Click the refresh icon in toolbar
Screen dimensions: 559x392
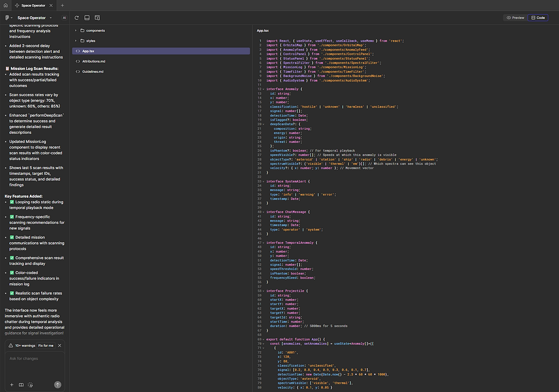(x=76, y=18)
